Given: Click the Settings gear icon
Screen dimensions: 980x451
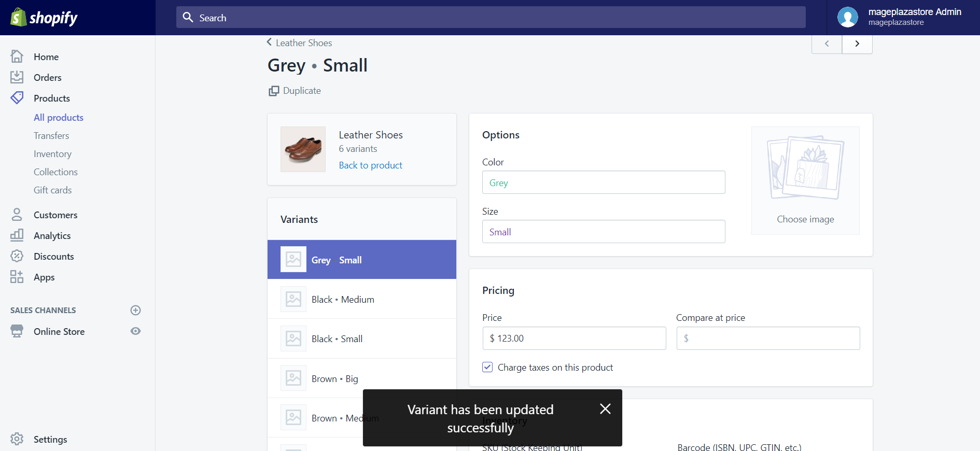Looking at the screenshot, I should [17, 439].
